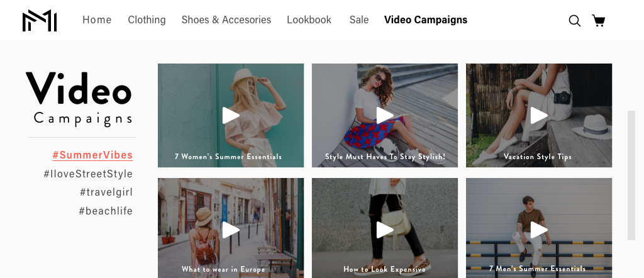The width and height of the screenshot is (644, 278).
Task: Choose the #travelgirl hashtag
Action: 106,192
